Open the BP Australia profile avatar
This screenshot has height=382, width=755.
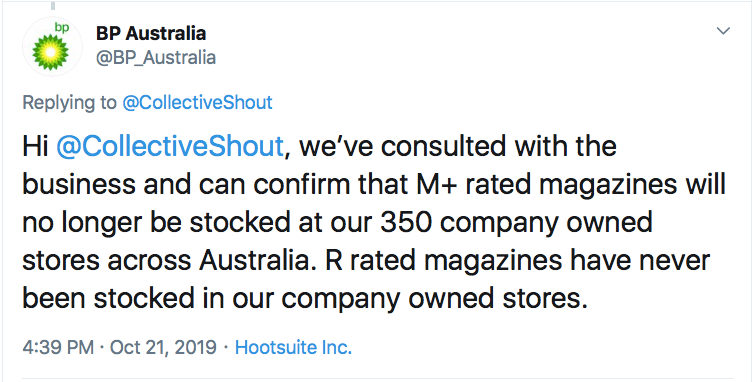[52, 47]
